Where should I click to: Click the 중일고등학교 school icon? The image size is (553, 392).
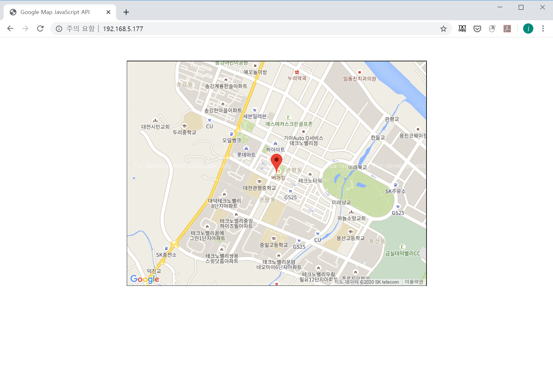tap(274, 239)
